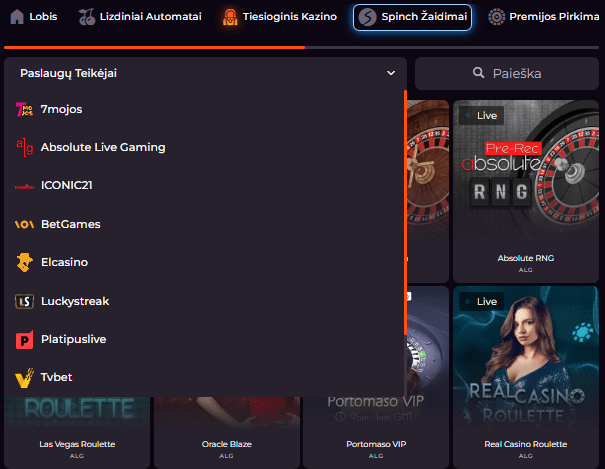
Task: Click the Platipuslive P logo
Action: 24,340
